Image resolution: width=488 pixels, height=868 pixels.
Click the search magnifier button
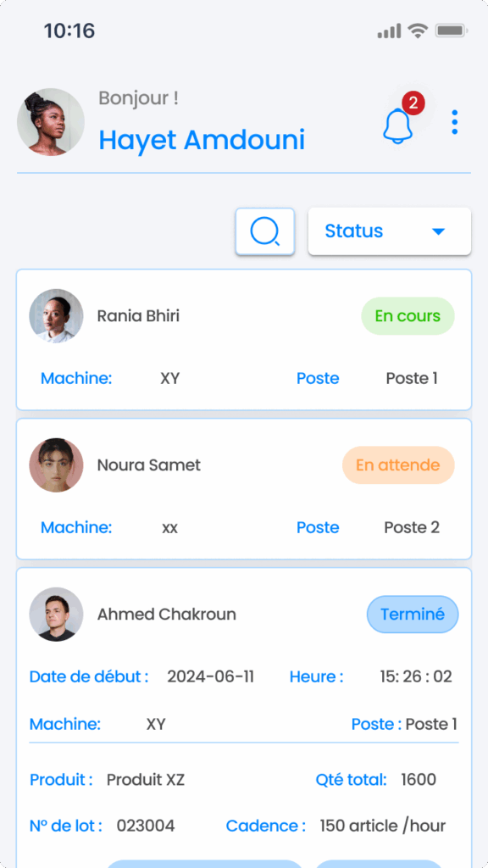pos(265,231)
